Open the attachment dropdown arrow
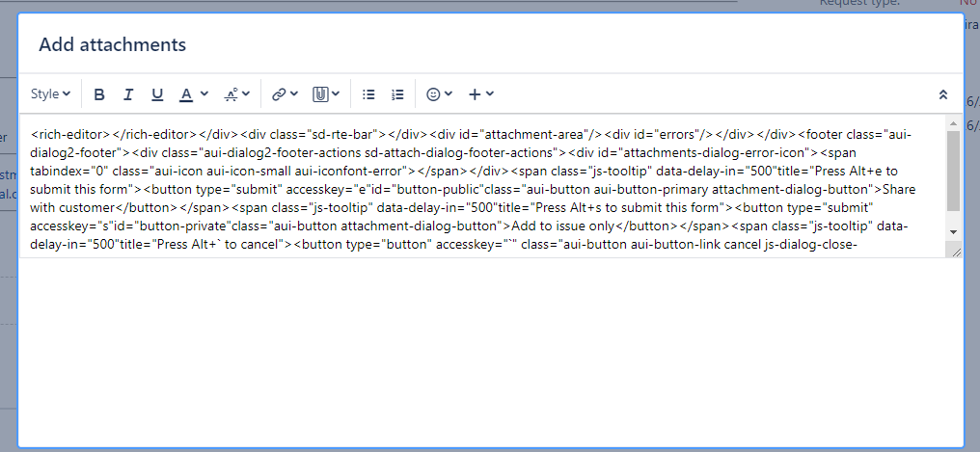980x452 pixels. click(336, 93)
